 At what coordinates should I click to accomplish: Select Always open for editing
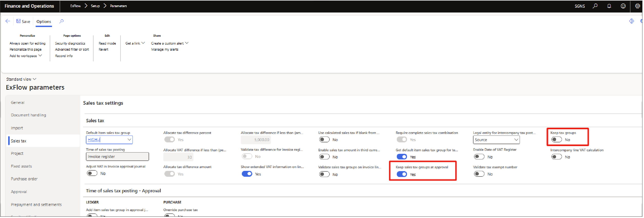(27, 44)
